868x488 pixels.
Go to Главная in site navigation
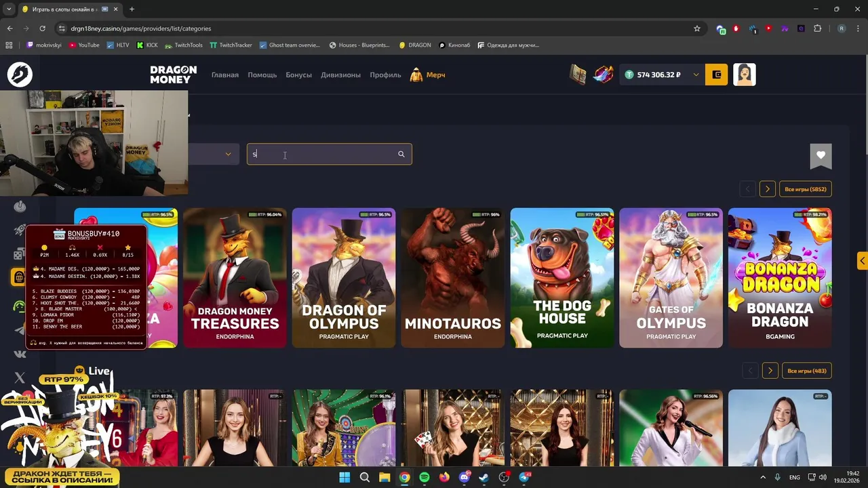coord(225,75)
